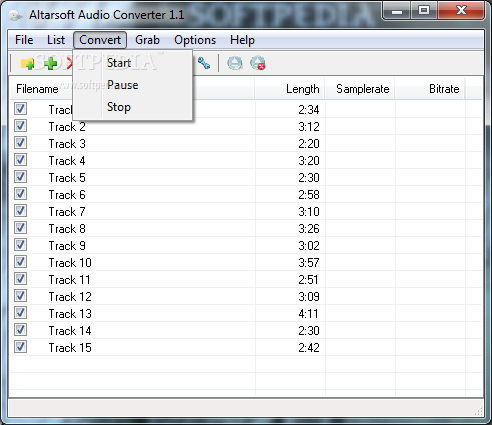Uncheck the Track 8 checkbox
The height and width of the screenshot is (425, 492).
click(20, 228)
